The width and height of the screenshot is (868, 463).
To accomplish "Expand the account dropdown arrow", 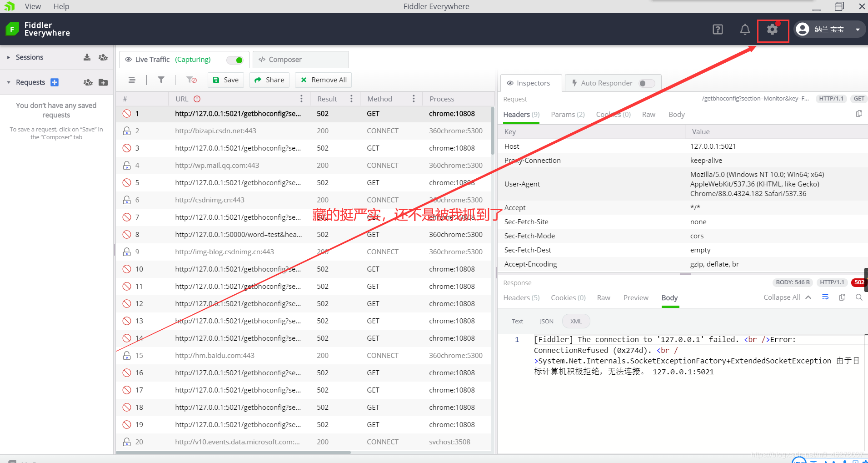I will 858,30.
